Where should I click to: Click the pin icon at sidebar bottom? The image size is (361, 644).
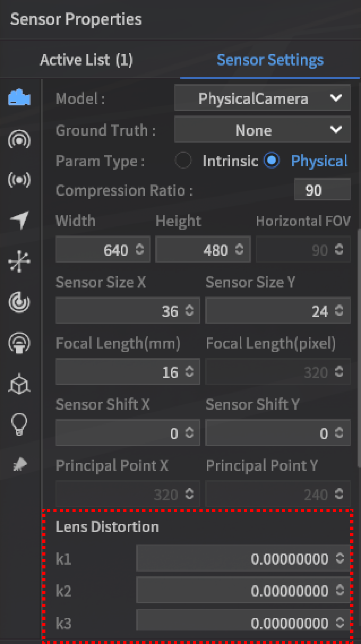(x=20, y=464)
